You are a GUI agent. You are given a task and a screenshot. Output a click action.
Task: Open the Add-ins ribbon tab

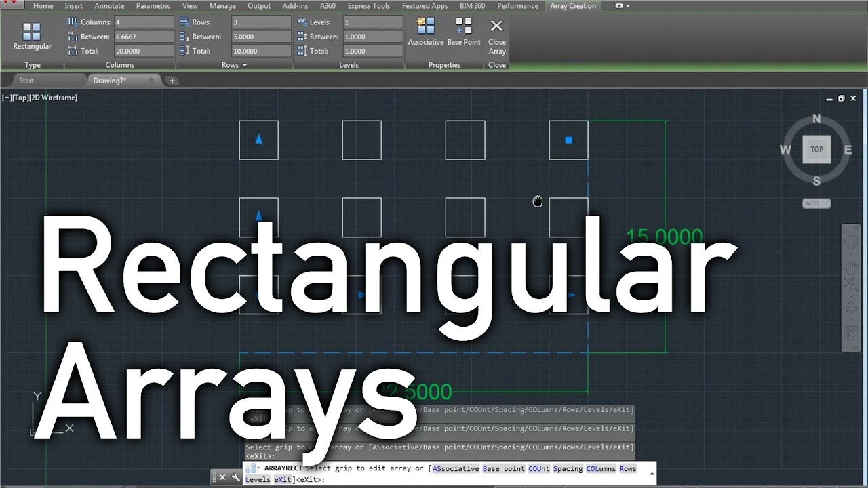tap(294, 6)
